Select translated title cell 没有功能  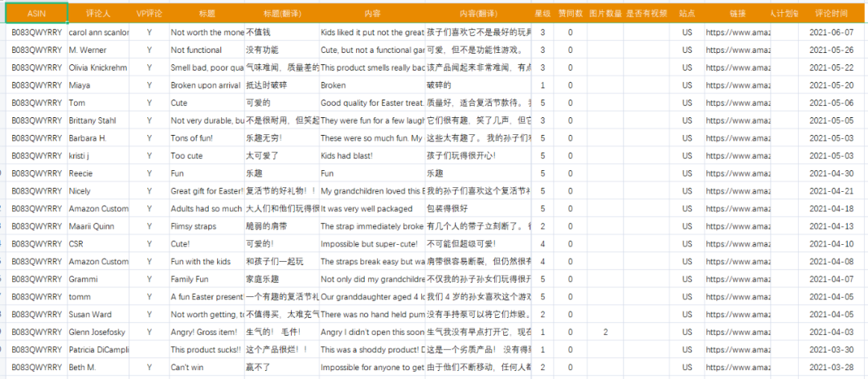[x=282, y=50]
